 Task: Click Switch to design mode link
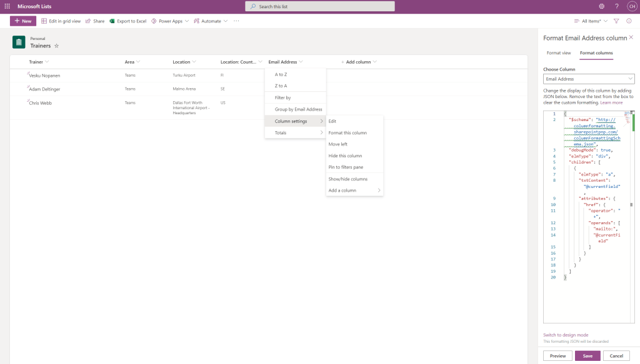(x=566, y=335)
